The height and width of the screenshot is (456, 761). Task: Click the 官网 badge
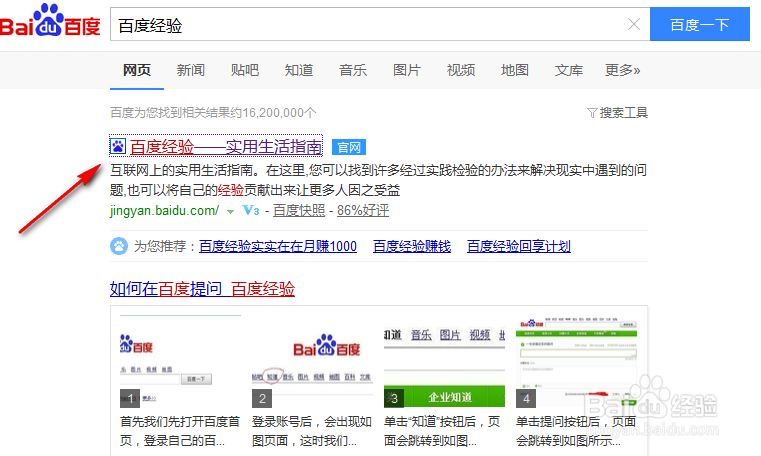pos(349,147)
